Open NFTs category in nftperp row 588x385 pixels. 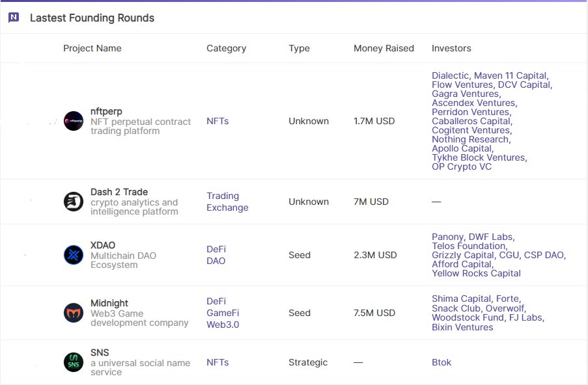coord(217,121)
